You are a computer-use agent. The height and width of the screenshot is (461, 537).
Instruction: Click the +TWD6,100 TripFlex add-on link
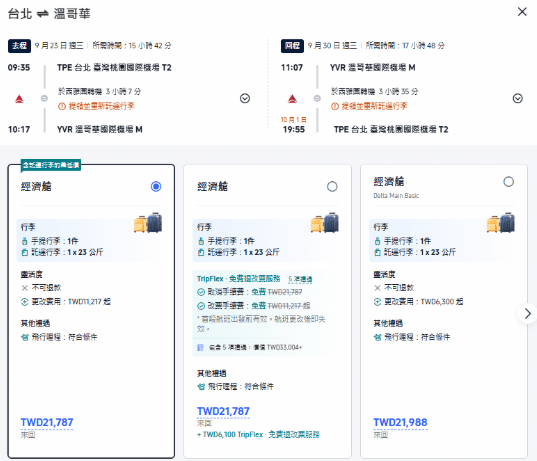[258, 435]
